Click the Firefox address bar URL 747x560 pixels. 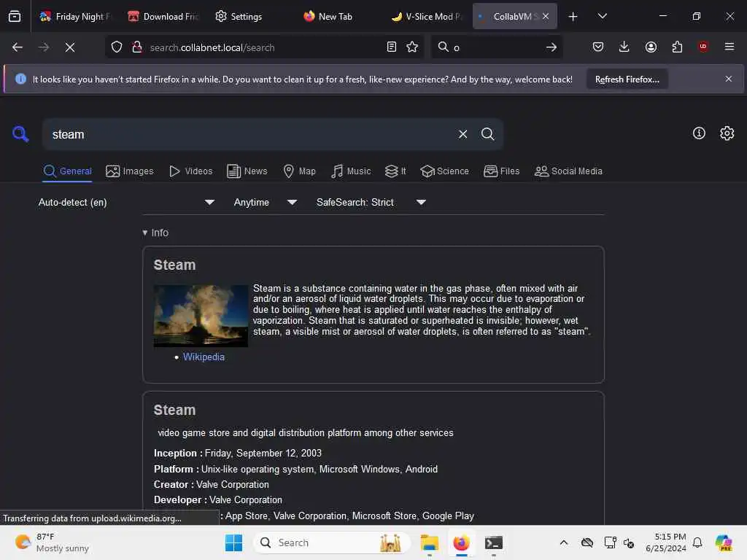(212, 47)
